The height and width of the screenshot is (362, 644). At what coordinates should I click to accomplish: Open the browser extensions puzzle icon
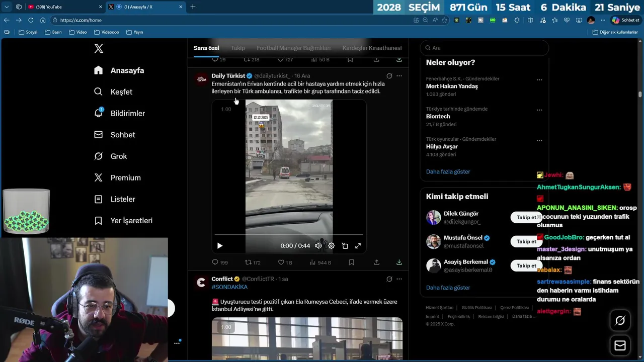tap(517, 20)
